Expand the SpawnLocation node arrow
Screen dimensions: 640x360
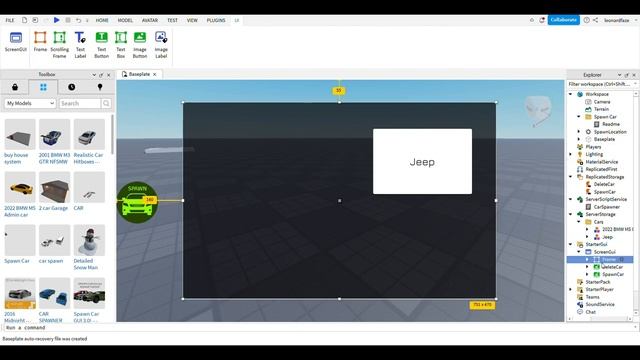(579, 132)
